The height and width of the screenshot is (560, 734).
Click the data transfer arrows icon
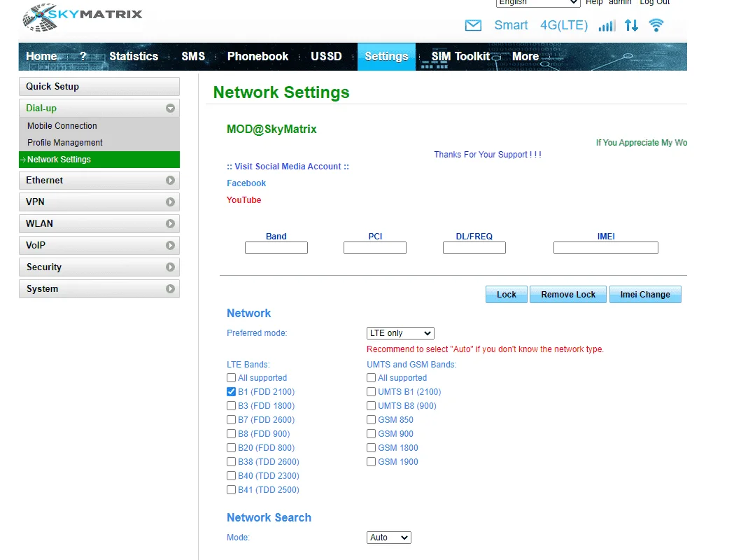tap(631, 25)
